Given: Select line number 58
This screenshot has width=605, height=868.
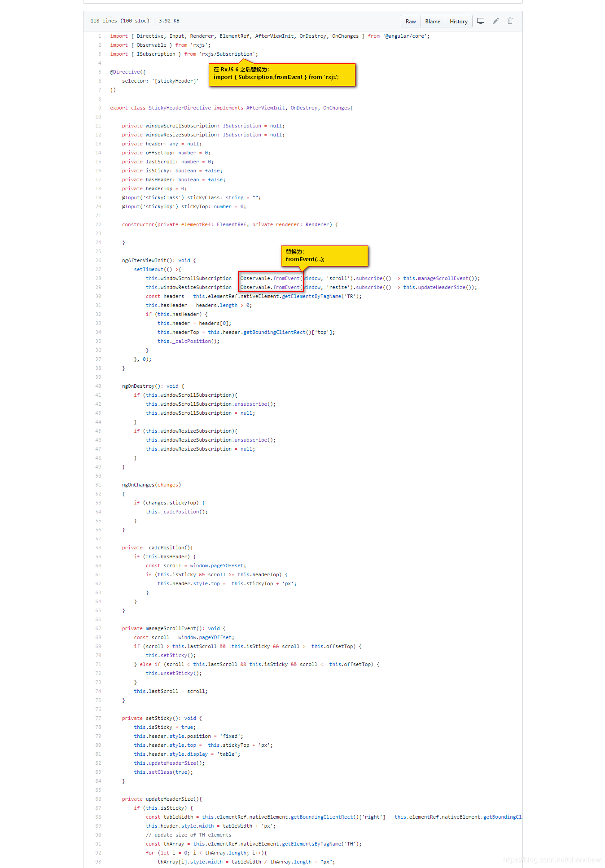Looking at the screenshot, I should [98, 548].
